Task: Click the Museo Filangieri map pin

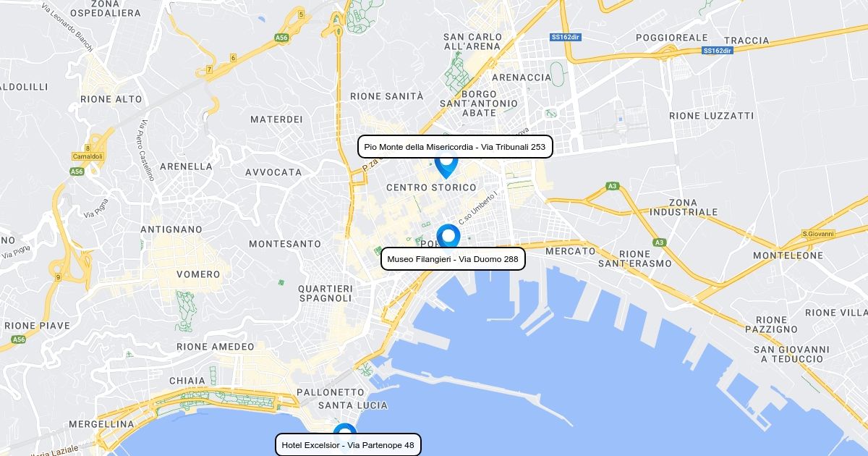Action: (x=448, y=237)
